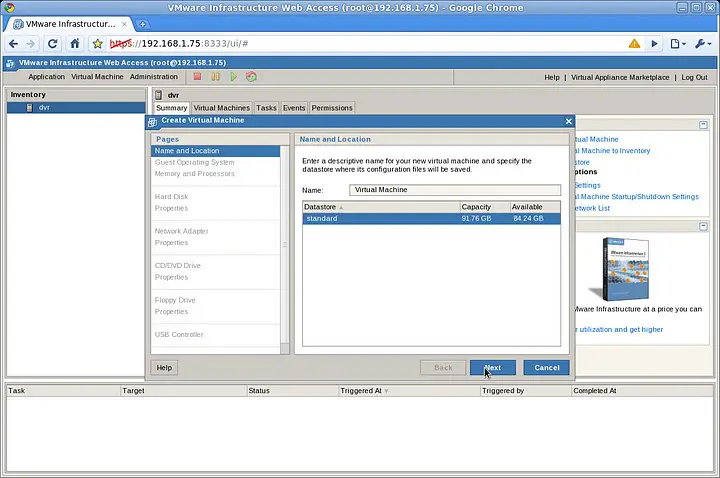Open Virtual Appliance Marketplace link
This screenshot has height=478, width=720.
coord(620,78)
